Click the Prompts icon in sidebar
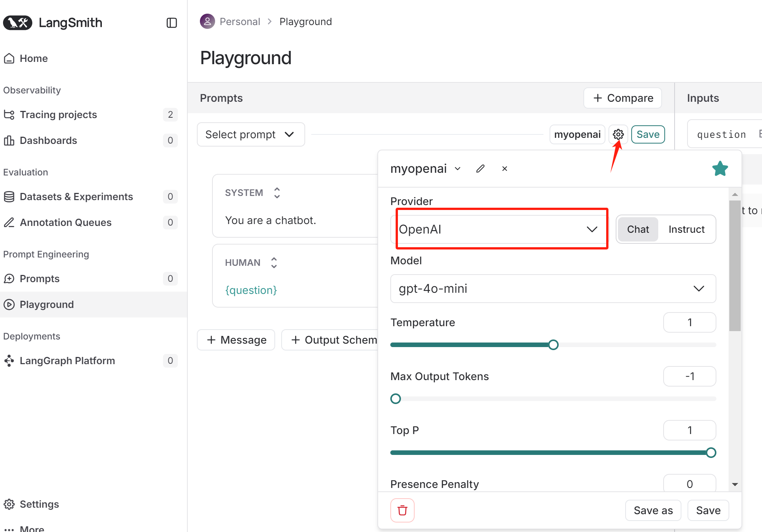This screenshot has height=532, width=762. 9,279
